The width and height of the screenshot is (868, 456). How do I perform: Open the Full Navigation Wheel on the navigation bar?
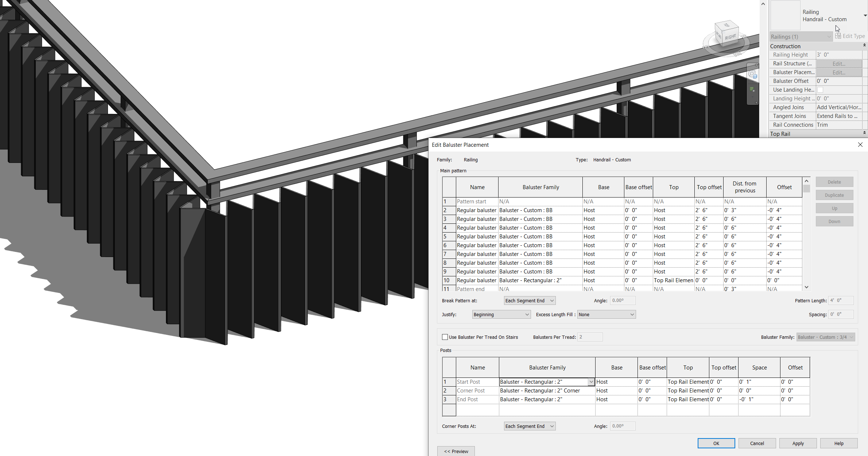753,74
